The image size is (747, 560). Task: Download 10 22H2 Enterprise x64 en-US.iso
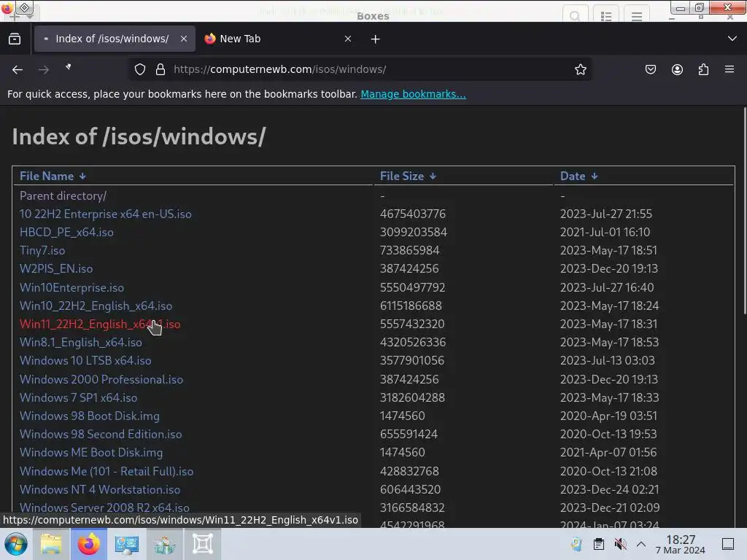(105, 214)
